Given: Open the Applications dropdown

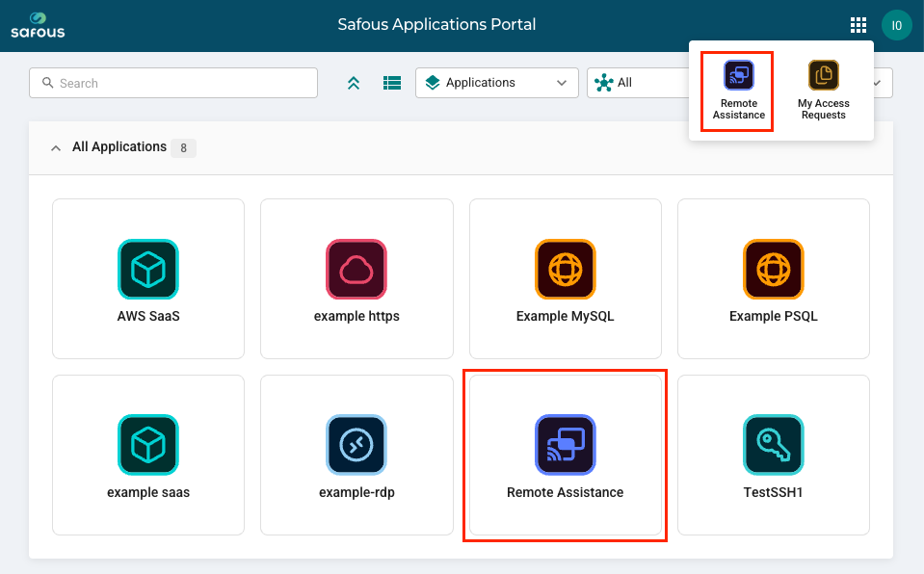Looking at the screenshot, I should coord(497,83).
